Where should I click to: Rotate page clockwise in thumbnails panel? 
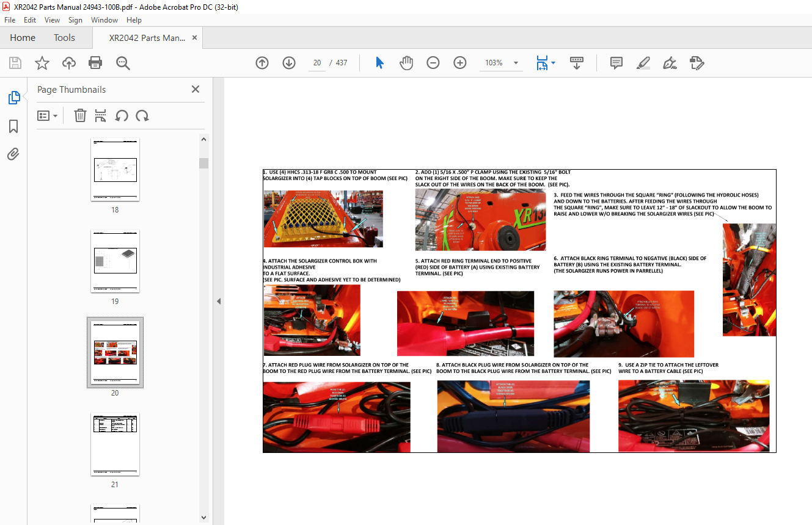142,115
